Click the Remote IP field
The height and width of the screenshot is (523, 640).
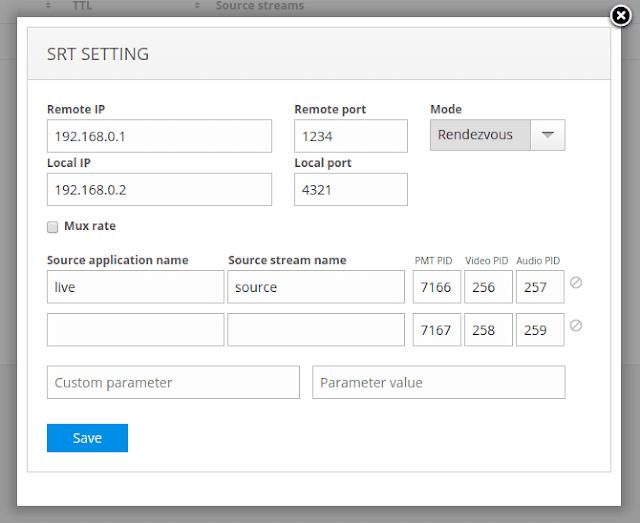click(x=159, y=136)
